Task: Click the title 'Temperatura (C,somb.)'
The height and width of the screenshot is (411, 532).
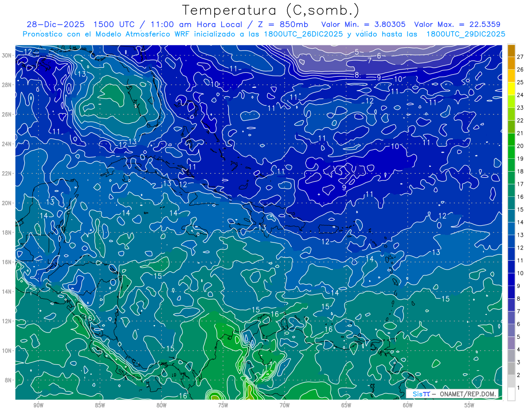Action: 271,10
